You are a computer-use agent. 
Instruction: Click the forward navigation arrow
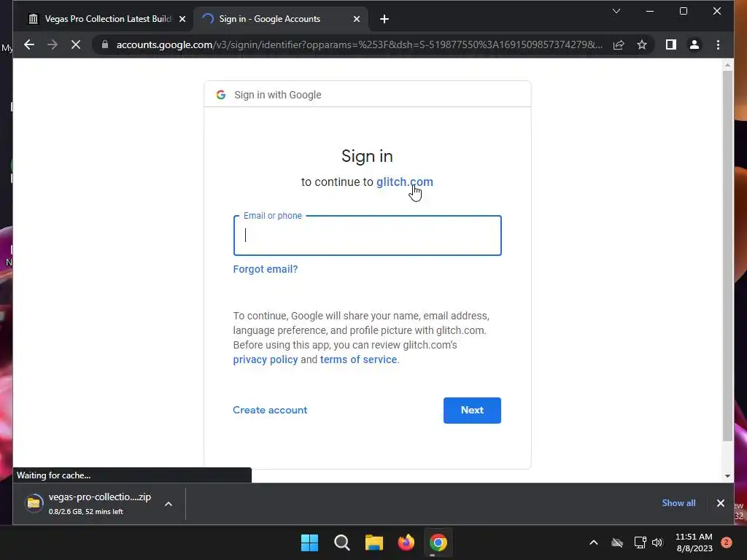(x=53, y=44)
